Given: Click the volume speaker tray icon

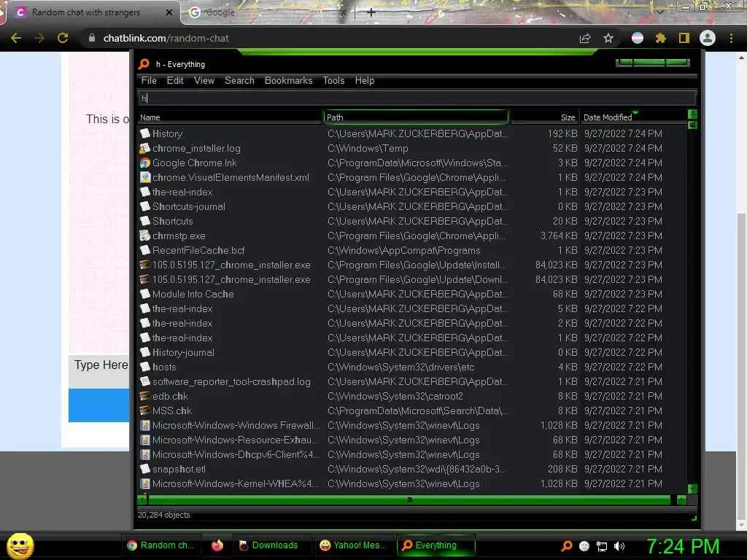Looking at the screenshot, I should point(619,546).
